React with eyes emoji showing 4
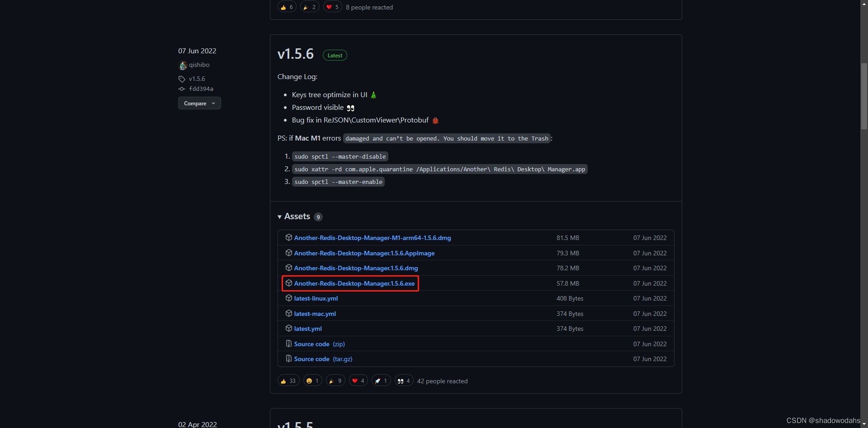Viewport: 868px width, 428px height. point(404,381)
